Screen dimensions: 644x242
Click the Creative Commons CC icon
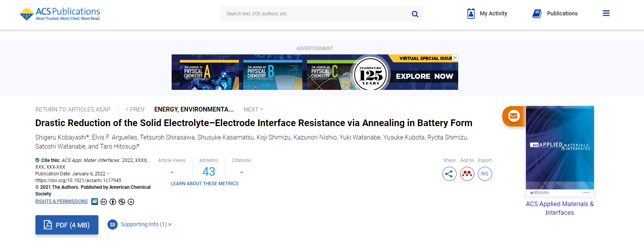click(104, 202)
